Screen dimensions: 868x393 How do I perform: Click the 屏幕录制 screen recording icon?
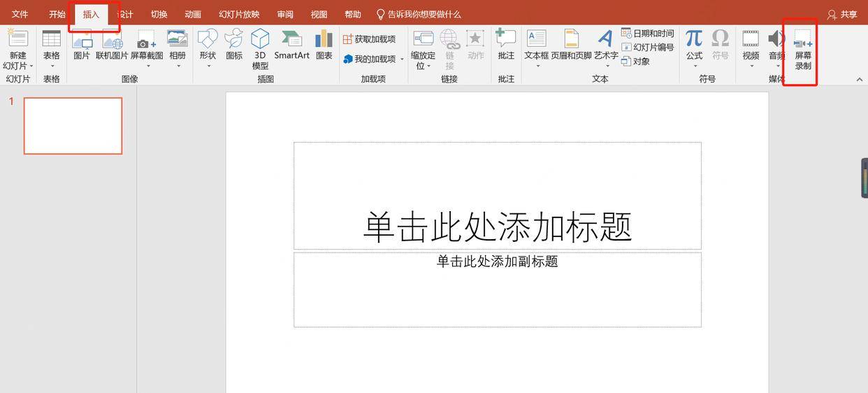tap(802, 43)
